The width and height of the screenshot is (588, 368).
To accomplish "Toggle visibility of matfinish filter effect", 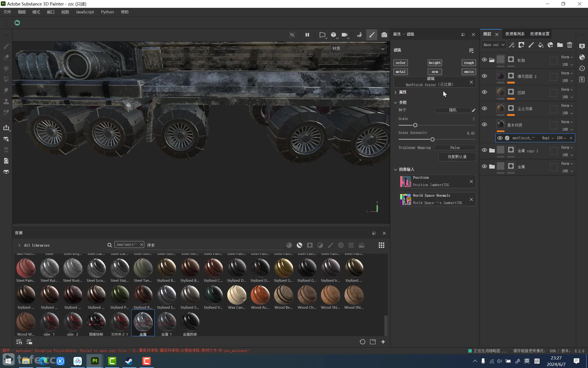I will 500,138.
